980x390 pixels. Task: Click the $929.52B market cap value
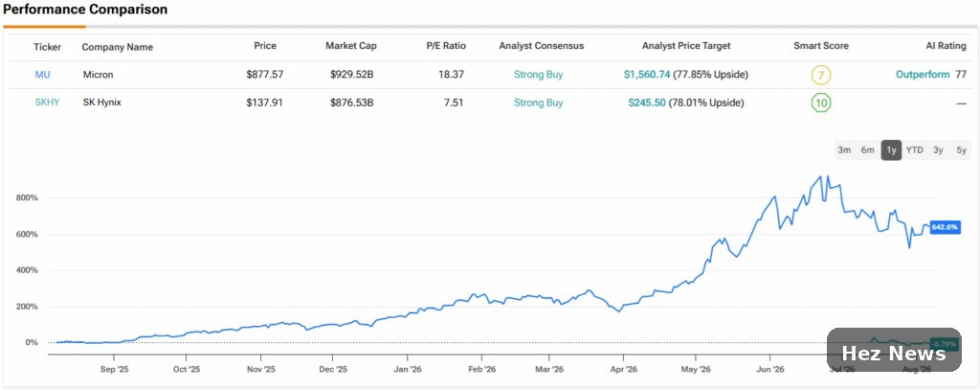click(x=352, y=75)
